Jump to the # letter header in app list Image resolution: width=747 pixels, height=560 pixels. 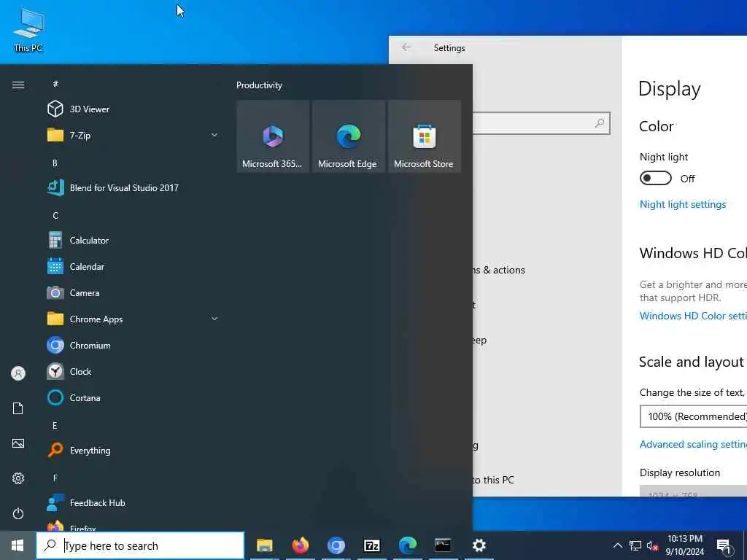tap(55, 84)
